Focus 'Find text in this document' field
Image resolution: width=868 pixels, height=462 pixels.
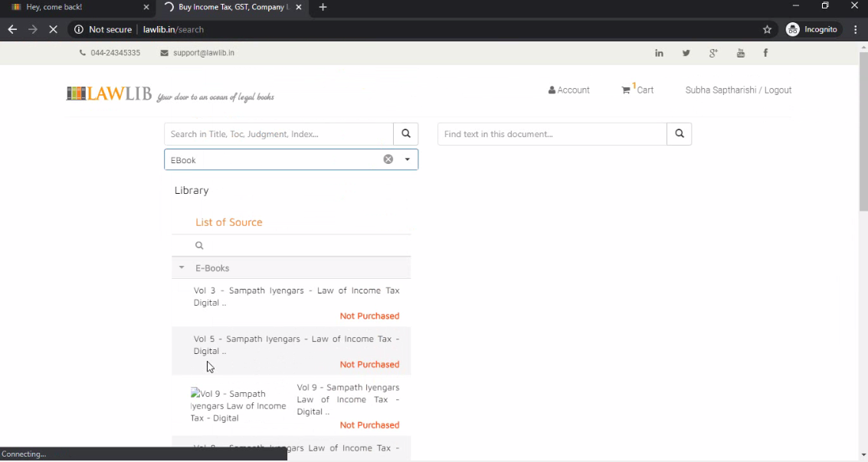(x=552, y=134)
